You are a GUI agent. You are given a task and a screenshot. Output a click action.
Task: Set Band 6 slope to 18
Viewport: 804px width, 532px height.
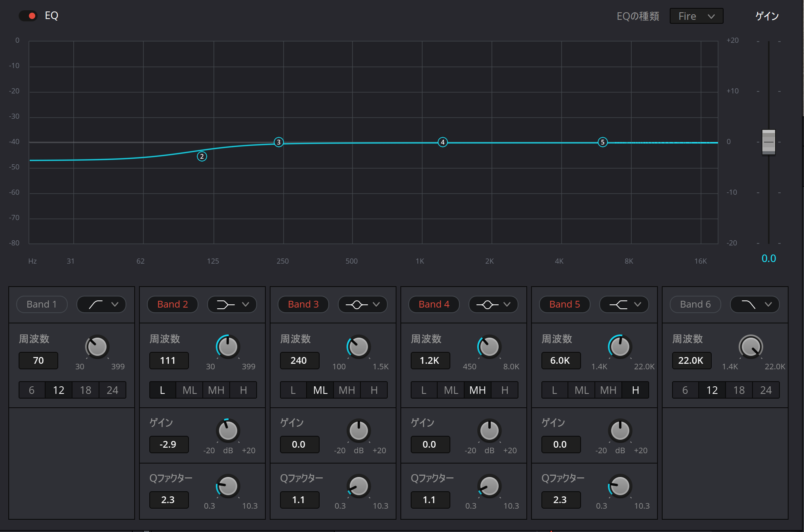click(x=739, y=390)
